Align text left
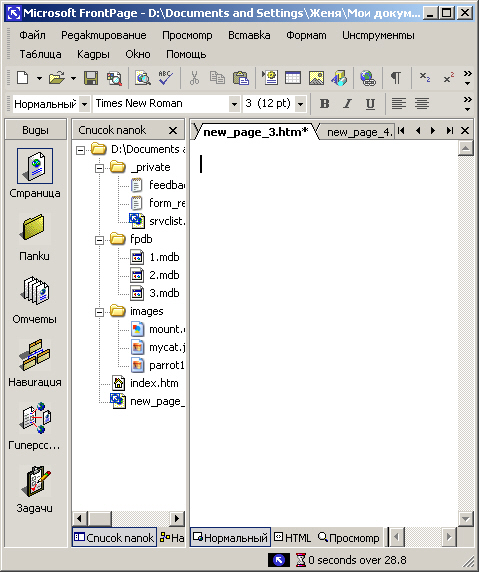 [398, 104]
